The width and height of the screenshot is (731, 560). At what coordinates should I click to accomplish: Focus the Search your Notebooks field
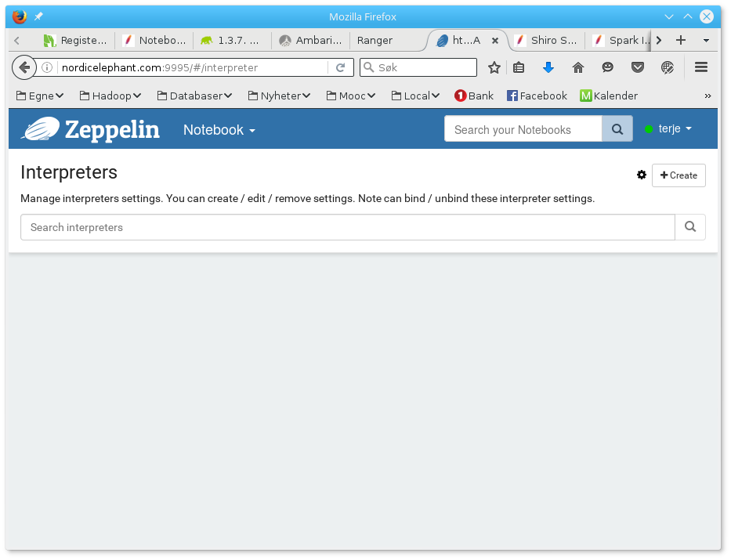tap(523, 129)
